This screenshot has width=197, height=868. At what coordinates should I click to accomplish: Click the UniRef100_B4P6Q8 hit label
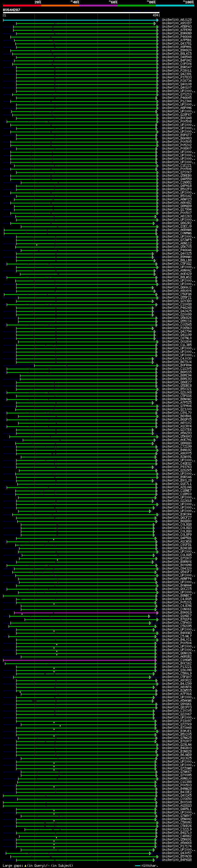177,860
